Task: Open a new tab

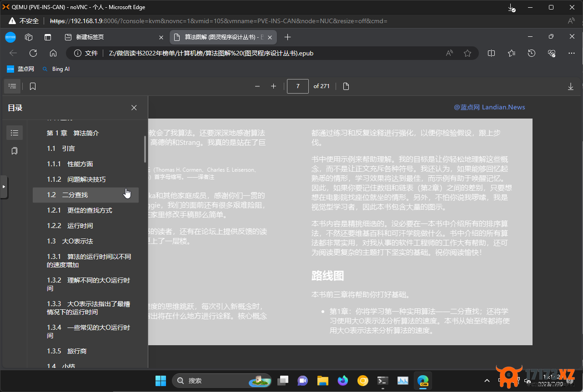Action: (287, 37)
